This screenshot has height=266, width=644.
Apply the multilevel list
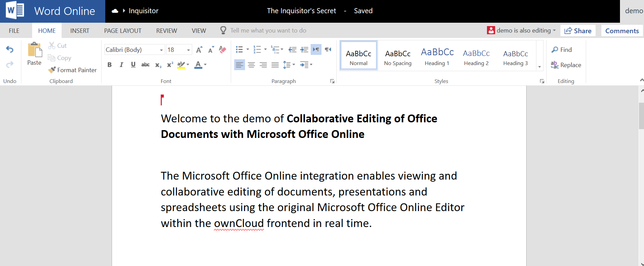pos(275,49)
